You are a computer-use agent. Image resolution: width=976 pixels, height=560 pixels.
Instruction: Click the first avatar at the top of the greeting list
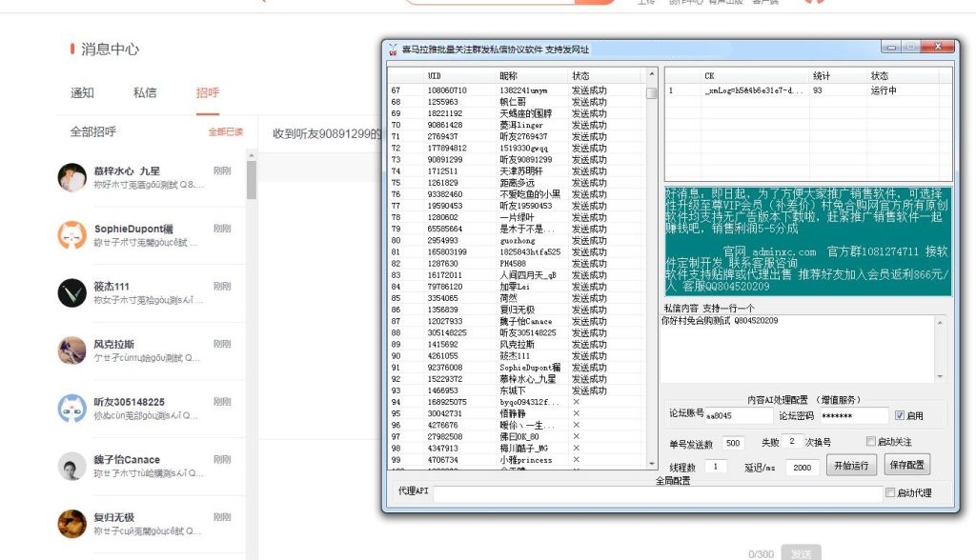pos(72,177)
